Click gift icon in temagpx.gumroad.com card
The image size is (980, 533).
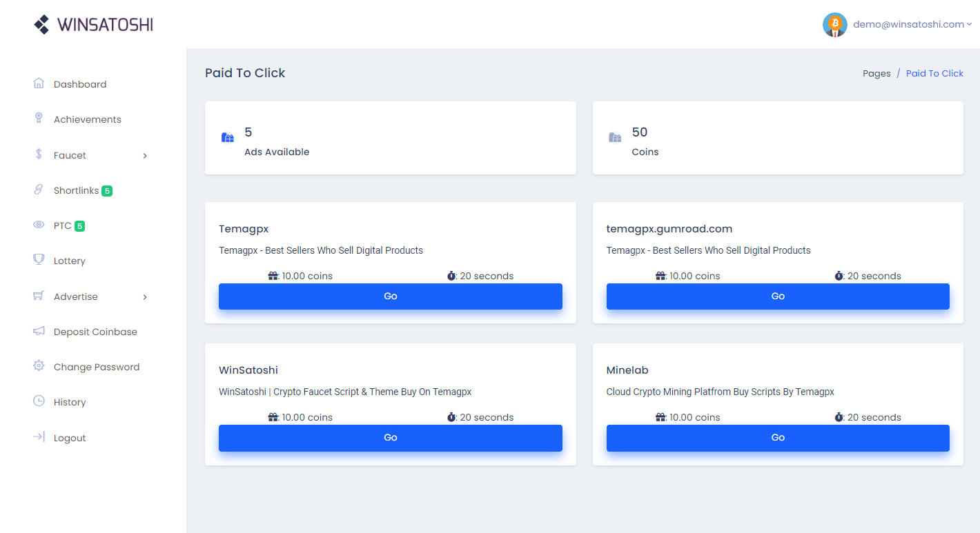[660, 276]
